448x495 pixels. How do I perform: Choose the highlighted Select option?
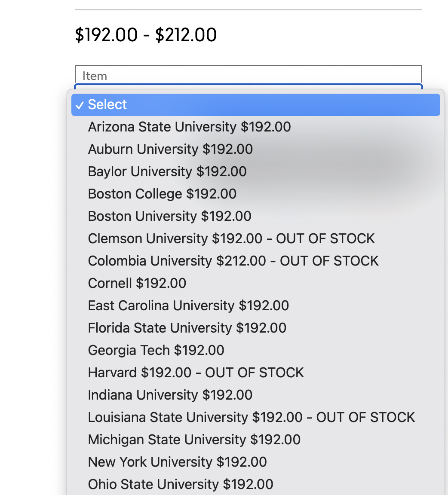point(255,105)
